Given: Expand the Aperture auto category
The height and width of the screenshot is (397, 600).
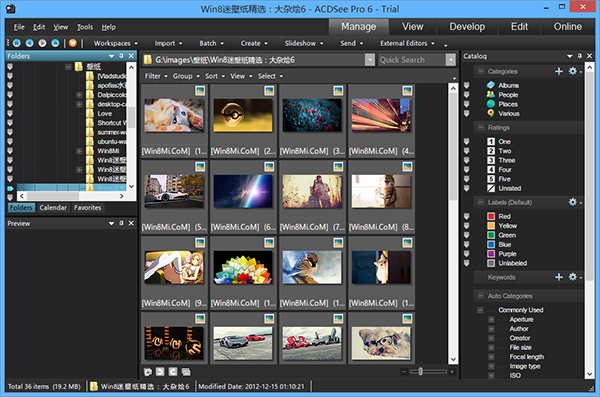Looking at the screenshot, I should [491, 319].
